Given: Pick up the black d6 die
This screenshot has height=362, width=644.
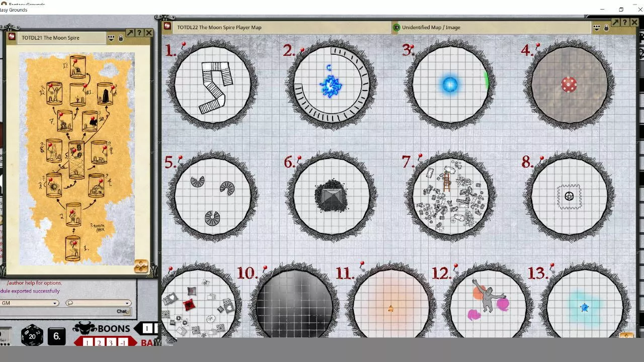Looking at the screenshot, I should [57, 336].
